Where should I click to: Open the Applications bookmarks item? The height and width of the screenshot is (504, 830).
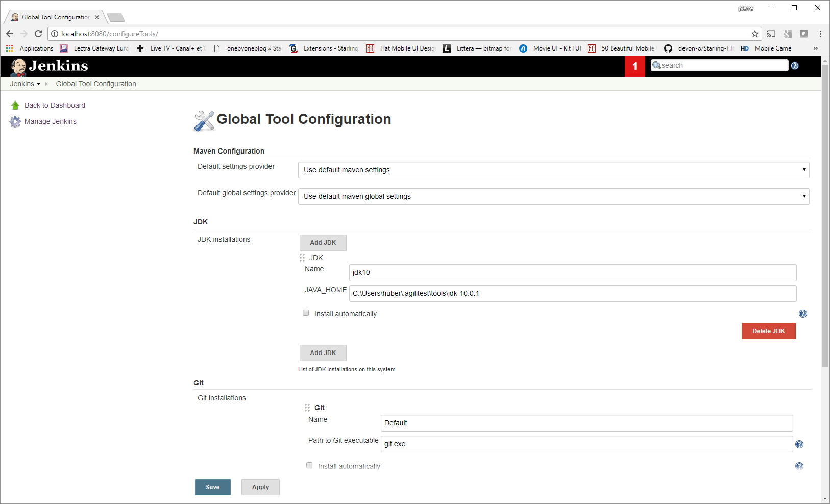tap(30, 48)
